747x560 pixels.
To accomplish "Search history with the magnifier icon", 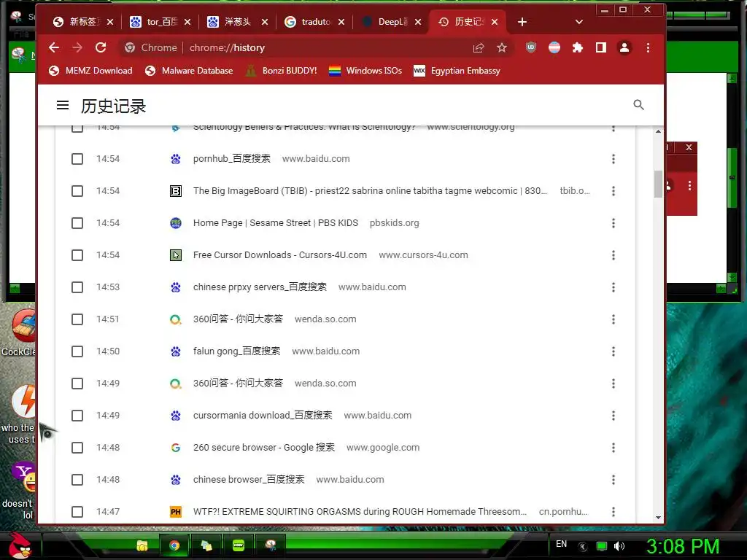I will click(639, 105).
